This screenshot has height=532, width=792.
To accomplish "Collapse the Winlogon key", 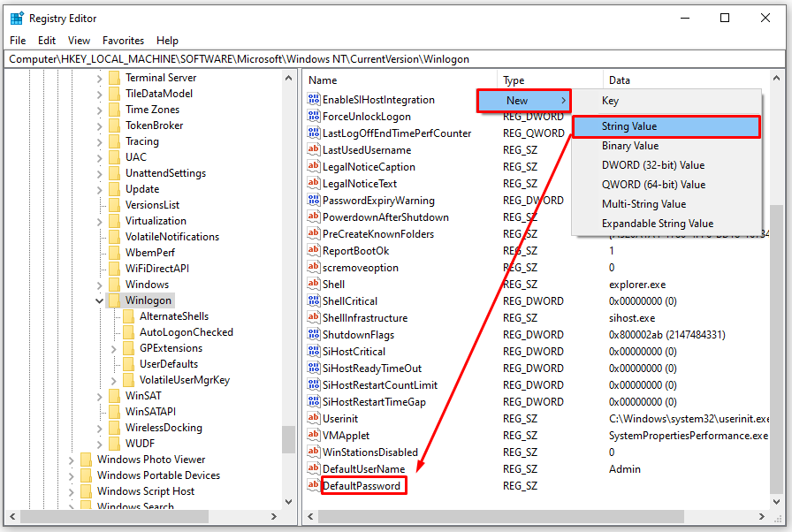I will click(99, 300).
